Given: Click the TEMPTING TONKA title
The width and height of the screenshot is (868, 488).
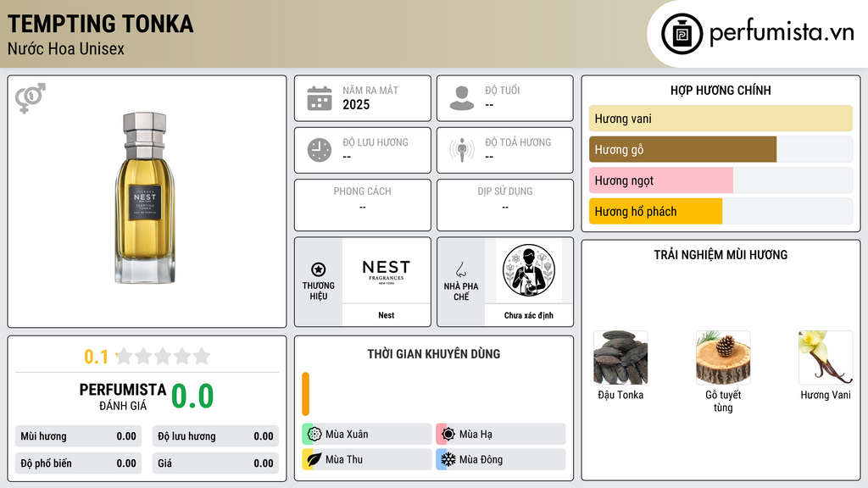Looking at the screenshot, I should [x=101, y=24].
